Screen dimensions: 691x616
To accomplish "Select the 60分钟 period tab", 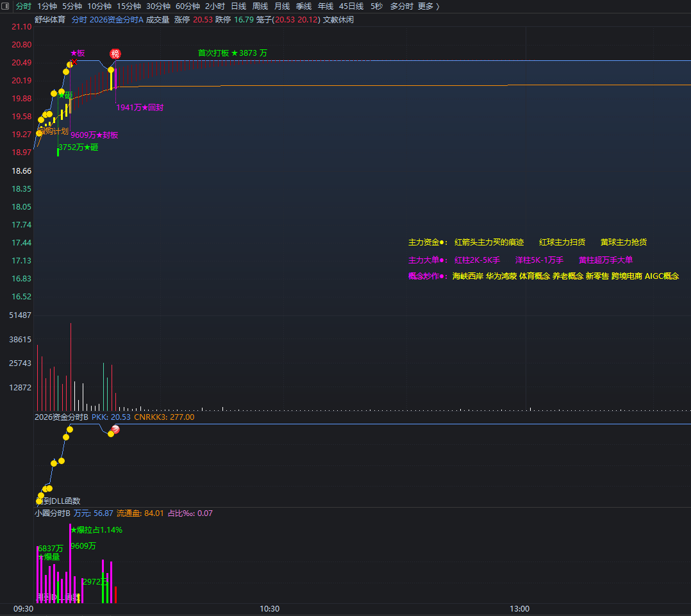I will click(188, 6).
